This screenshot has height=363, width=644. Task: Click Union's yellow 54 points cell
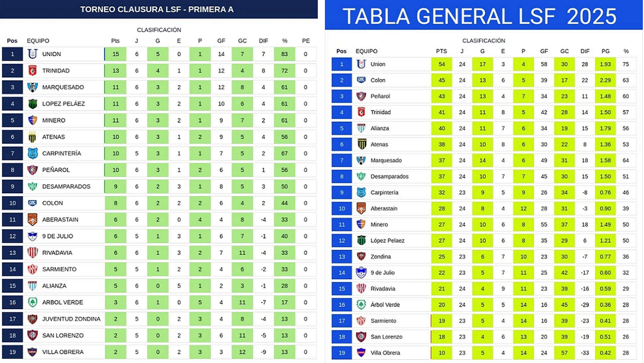click(441, 64)
